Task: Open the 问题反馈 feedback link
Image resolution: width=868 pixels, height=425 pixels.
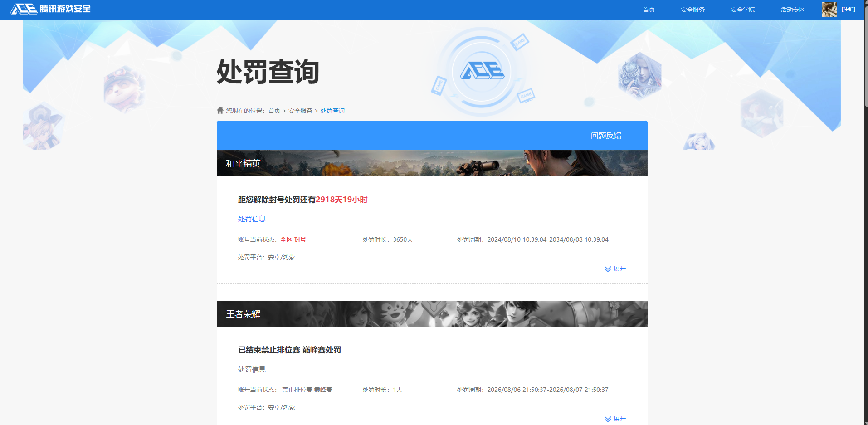Action: pos(606,136)
